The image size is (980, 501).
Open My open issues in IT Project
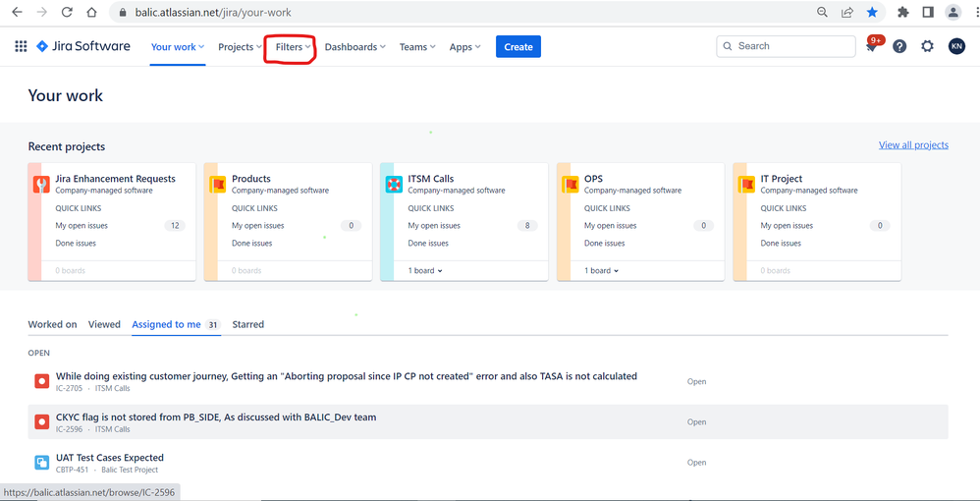coord(787,226)
